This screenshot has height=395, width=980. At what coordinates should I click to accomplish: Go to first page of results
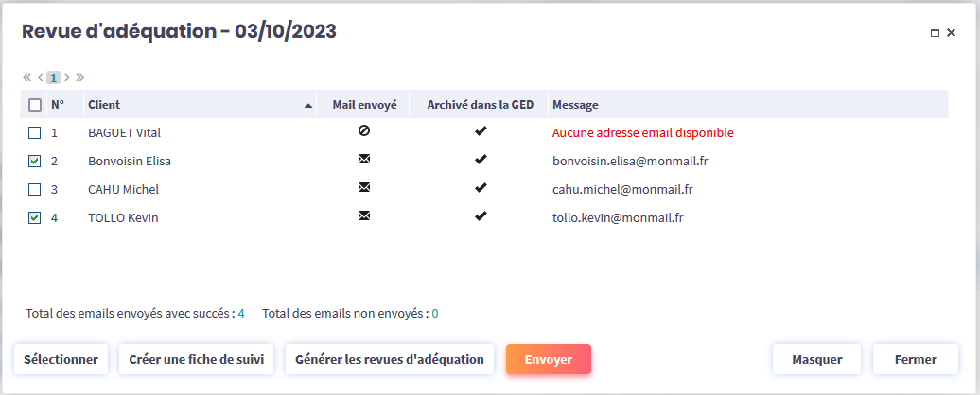pyautogui.click(x=27, y=77)
